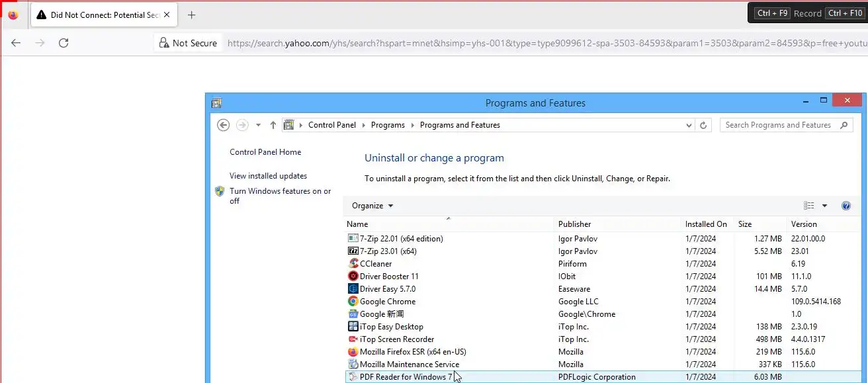Click the iTop Easy Desktop icon

tap(353, 327)
